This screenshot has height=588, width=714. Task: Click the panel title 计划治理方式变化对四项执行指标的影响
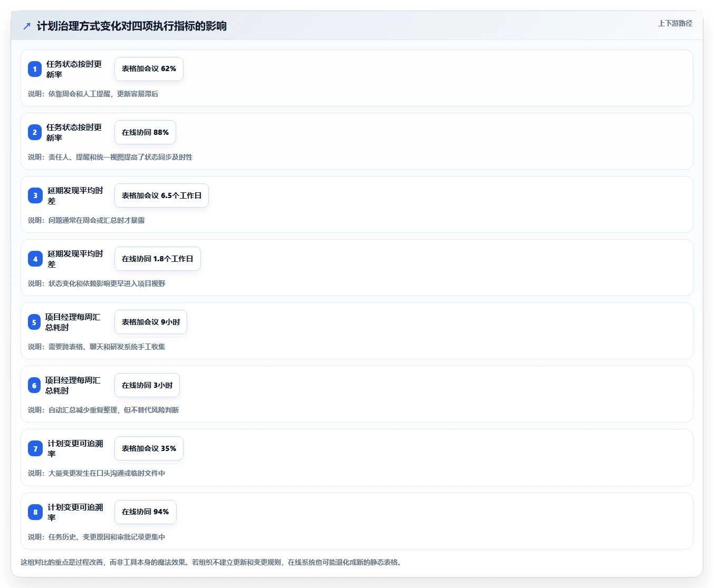[132, 26]
